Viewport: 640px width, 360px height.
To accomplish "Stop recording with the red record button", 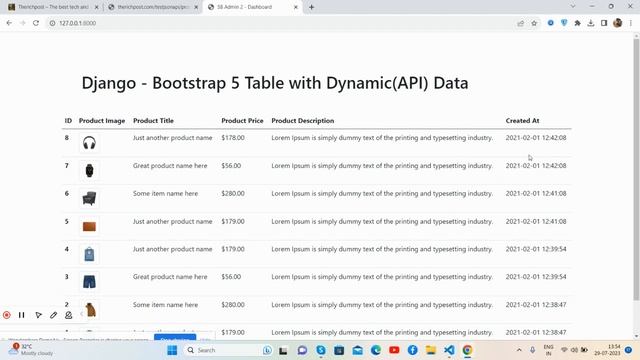I will pyautogui.click(x=7, y=315).
